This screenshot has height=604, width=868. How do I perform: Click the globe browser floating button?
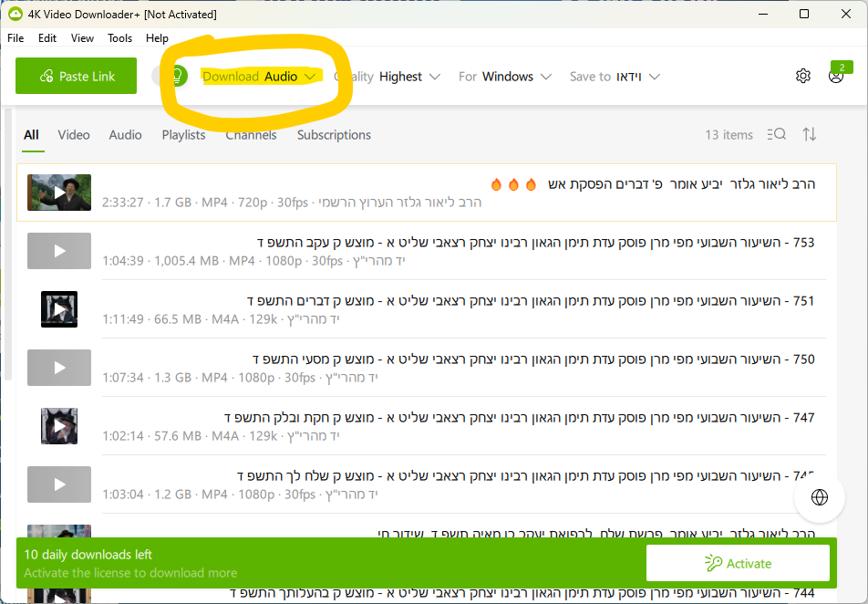(820, 497)
